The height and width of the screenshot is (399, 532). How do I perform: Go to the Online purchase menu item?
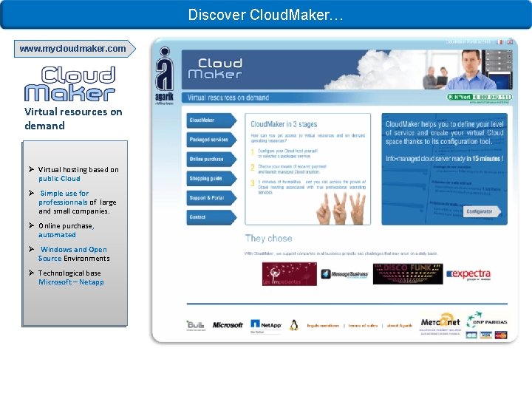(x=211, y=159)
